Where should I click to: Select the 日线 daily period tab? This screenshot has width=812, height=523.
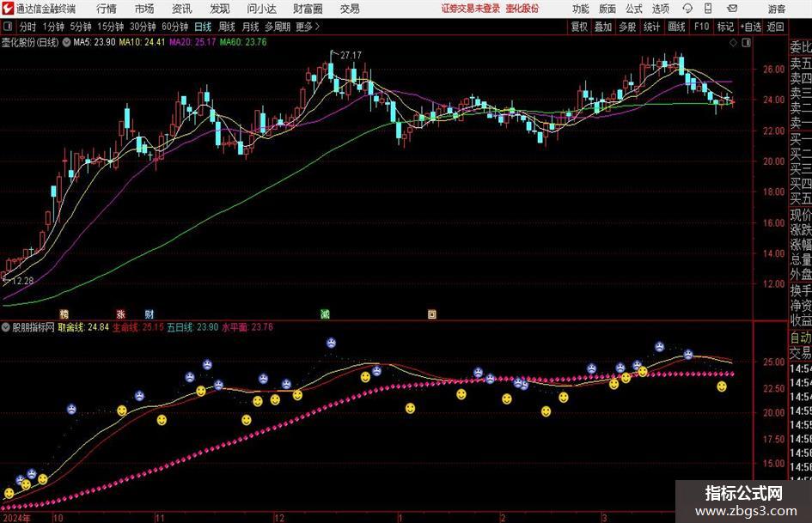click(203, 27)
